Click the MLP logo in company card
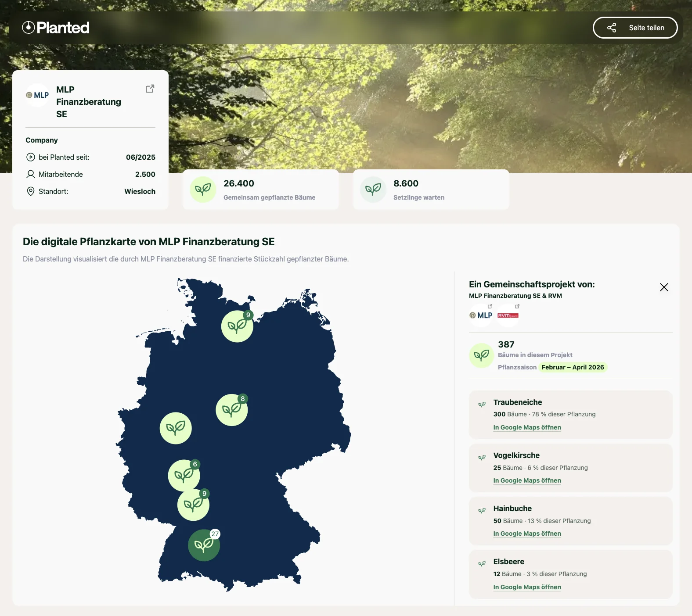The image size is (692, 616). point(38,95)
